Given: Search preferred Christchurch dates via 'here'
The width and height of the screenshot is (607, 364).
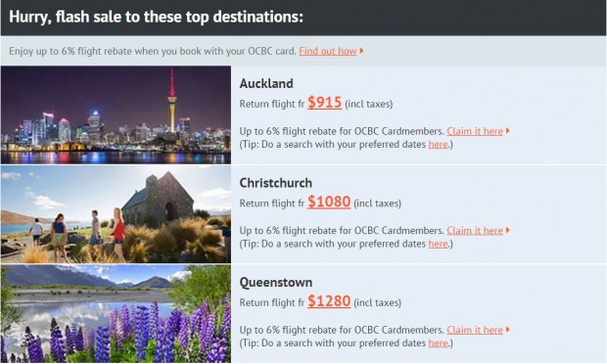Looking at the screenshot, I should [438, 244].
